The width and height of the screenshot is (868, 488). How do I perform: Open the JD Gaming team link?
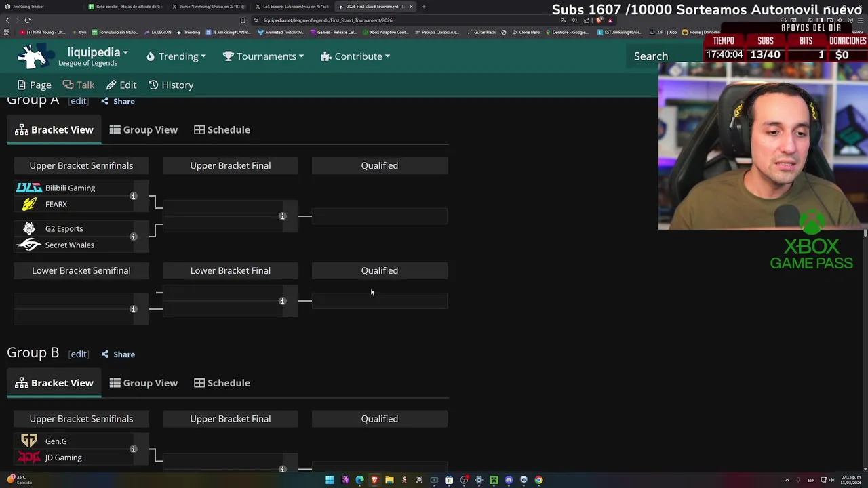[63, 457]
